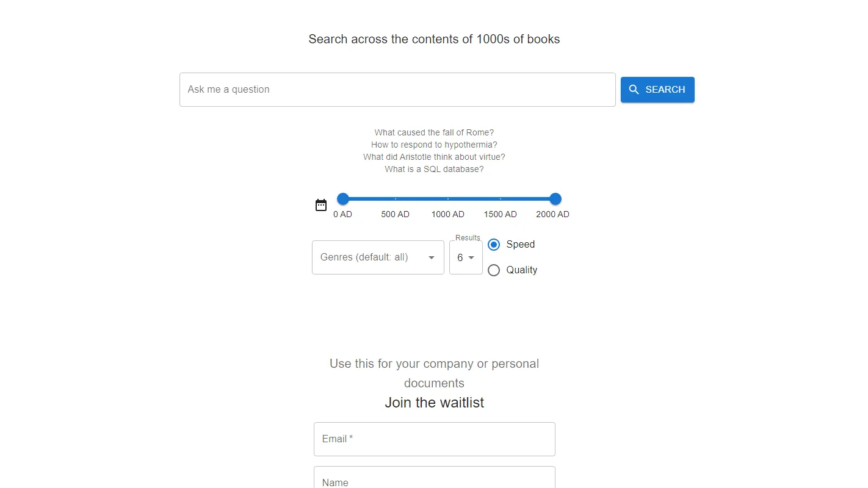Click the left slider handle at 0 AD
Screen dimensions: 868x488
[x=343, y=199]
